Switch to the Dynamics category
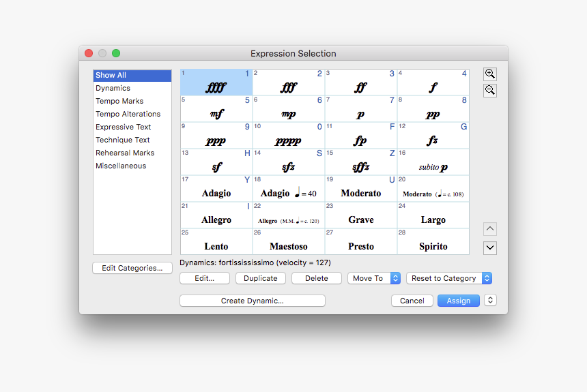 132,88
